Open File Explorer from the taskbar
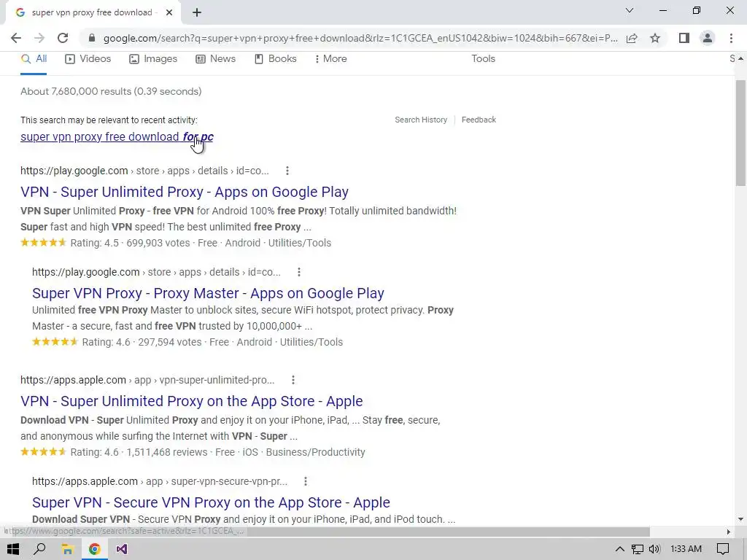Image resolution: width=747 pixels, height=560 pixels. point(67,549)
